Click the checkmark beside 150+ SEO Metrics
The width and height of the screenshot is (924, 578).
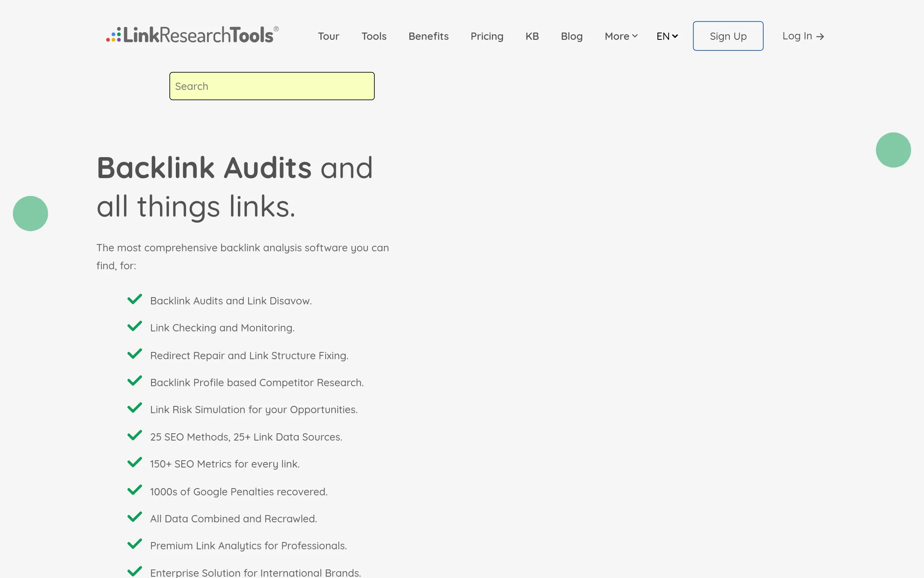tap(135, 462)
